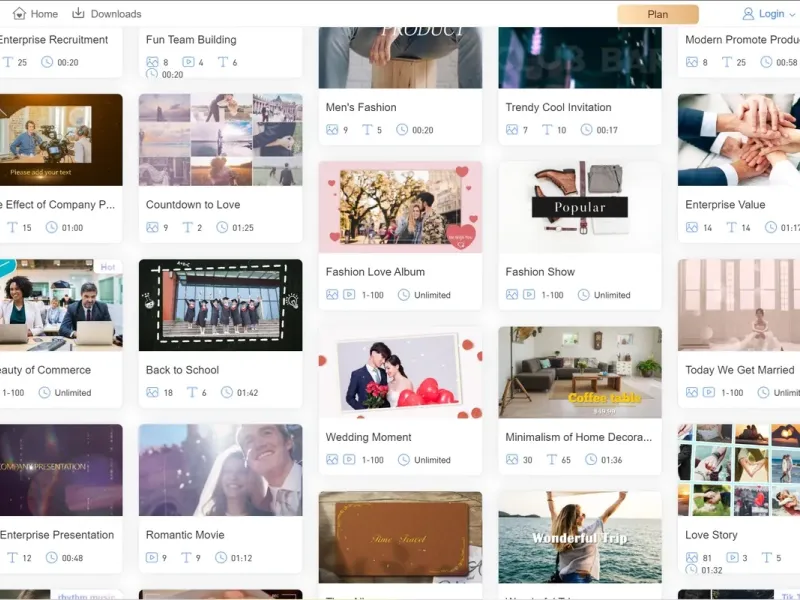Image resolution: width=800 pixels, height=600 pixels.
Task: Click the Fashion Show title text
Action: click(x=540, y=272)
